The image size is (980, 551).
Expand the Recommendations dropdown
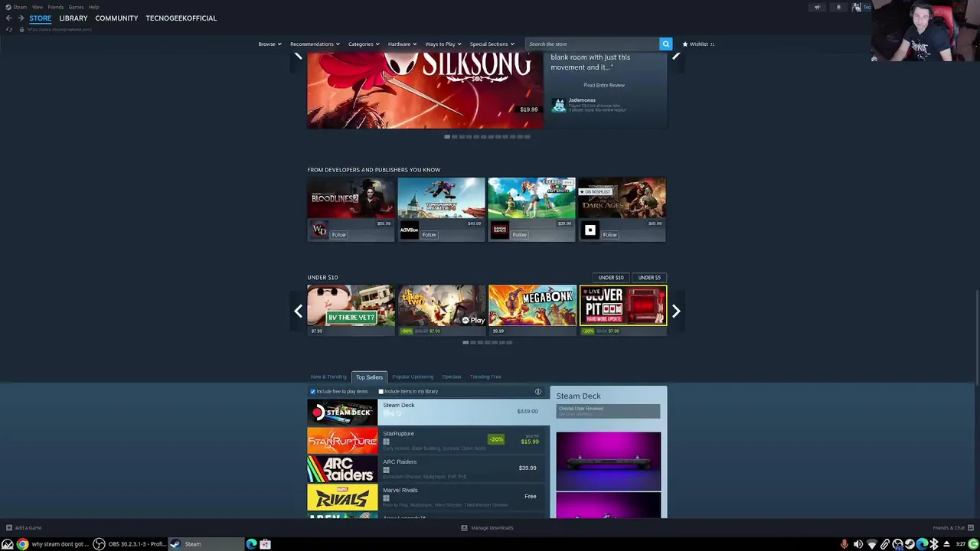(315, 44)
